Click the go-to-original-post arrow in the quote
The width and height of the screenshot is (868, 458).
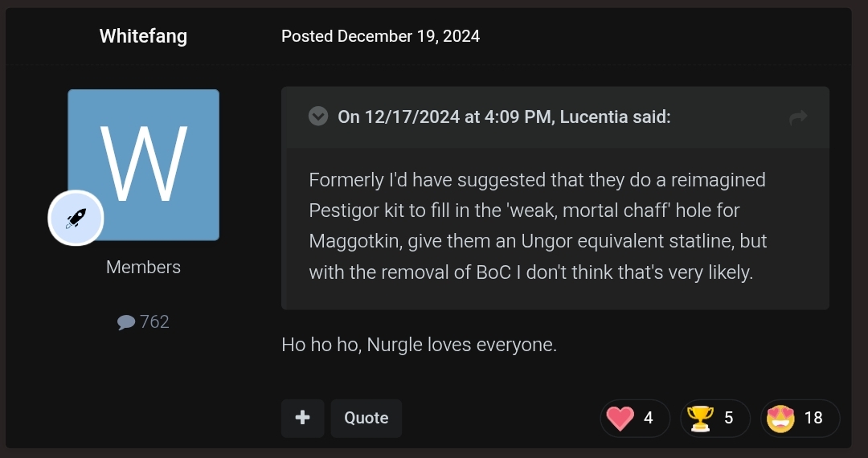798,117
